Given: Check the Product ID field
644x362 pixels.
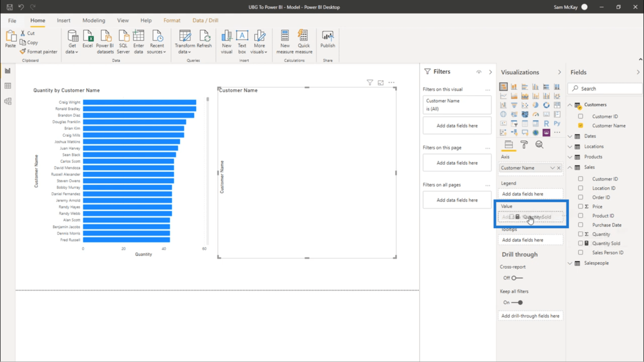Looking at the screenshot, I should [580, 216].
